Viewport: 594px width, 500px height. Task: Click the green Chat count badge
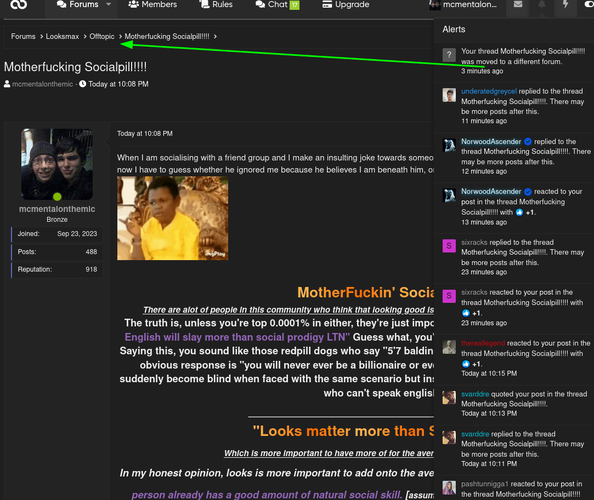(x=295, y=5)
